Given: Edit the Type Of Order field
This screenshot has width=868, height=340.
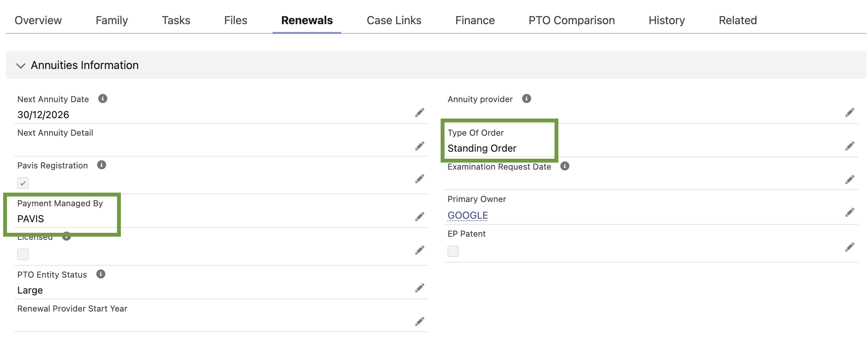Looking at the screenshot, I should click(x=850, y=146).
